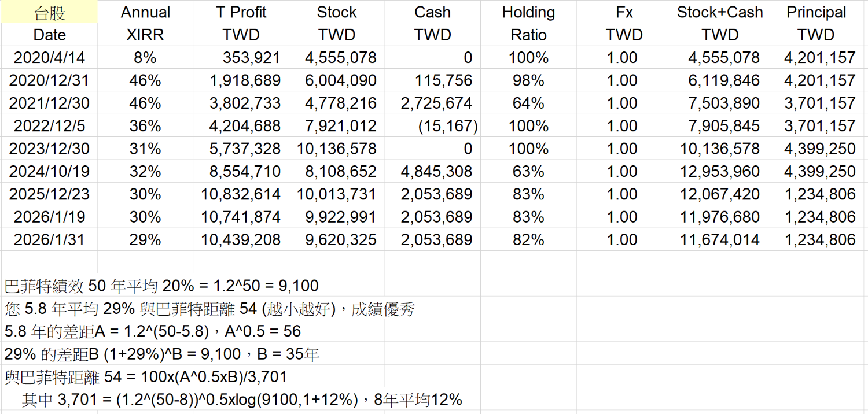Viewport: 868px width, 414px height.
Task: Select the line with B = 35年
Action: (162, 354)
